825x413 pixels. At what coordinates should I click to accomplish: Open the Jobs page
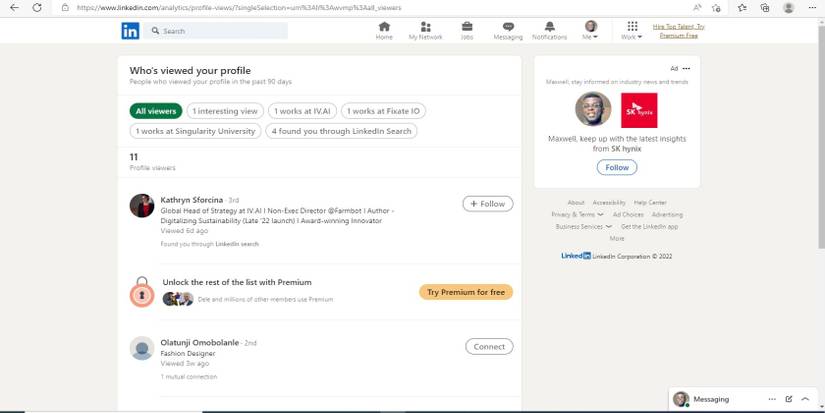(x=467, y=31)
